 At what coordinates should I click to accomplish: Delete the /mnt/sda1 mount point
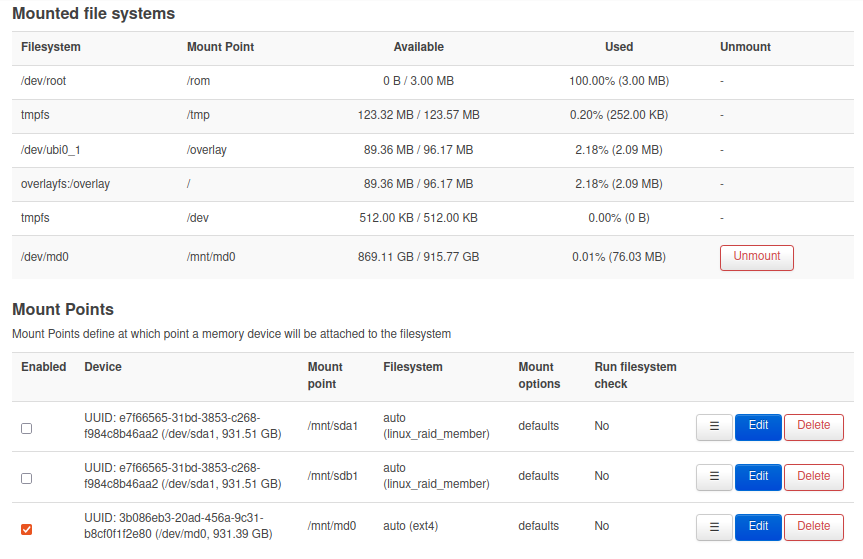[813, 427]
